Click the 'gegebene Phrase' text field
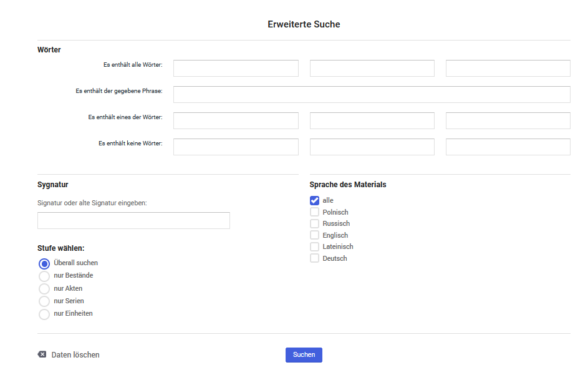The width and height of the screenshot is (588, 370). click(x=372, y=95)
